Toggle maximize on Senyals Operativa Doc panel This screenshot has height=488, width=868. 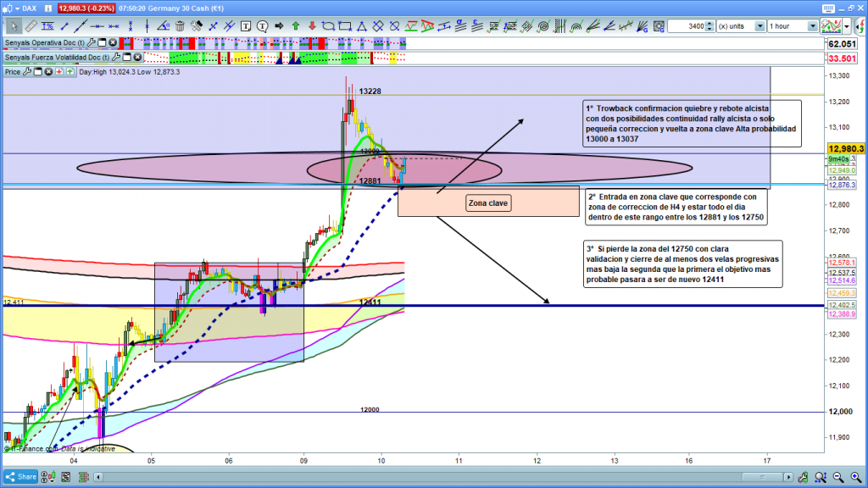pyautogui.click(x=101, y=42)
